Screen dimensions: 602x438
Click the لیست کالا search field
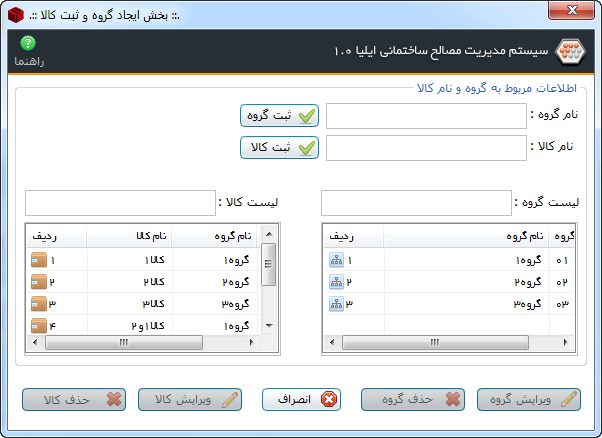(119, 203)
